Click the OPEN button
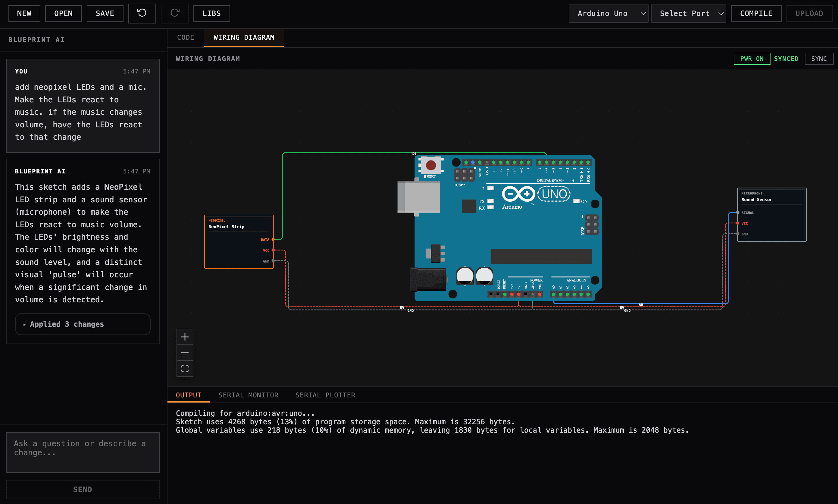This screenshot has height=504, width=838. point(64,13)
